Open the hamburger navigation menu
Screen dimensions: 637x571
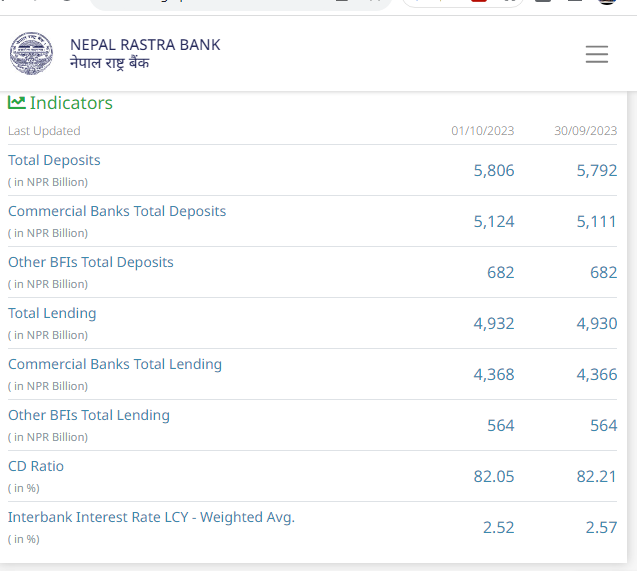coord(596,54)
